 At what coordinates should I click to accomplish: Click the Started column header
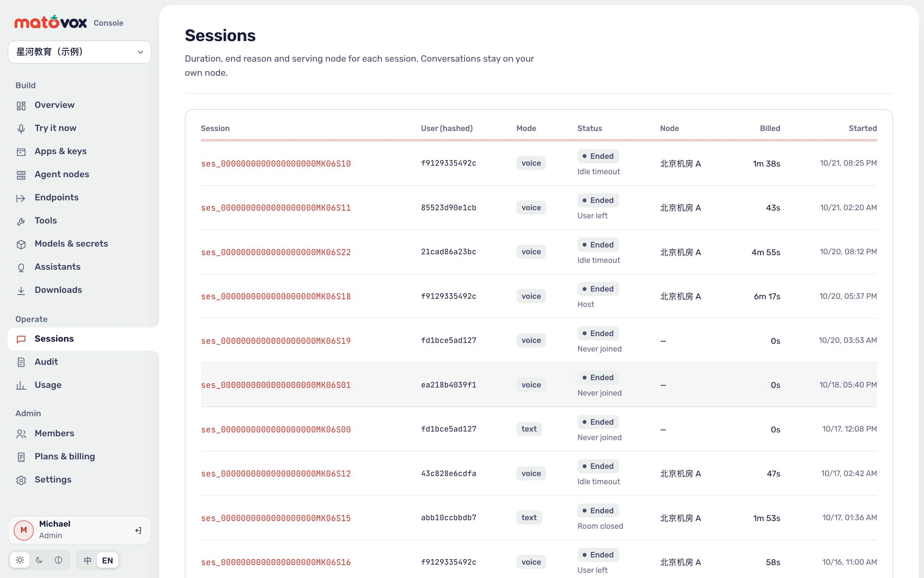click(862, 128)
